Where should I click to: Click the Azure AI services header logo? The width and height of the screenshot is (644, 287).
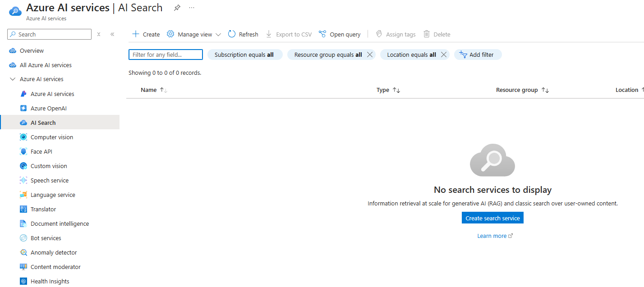15,11
